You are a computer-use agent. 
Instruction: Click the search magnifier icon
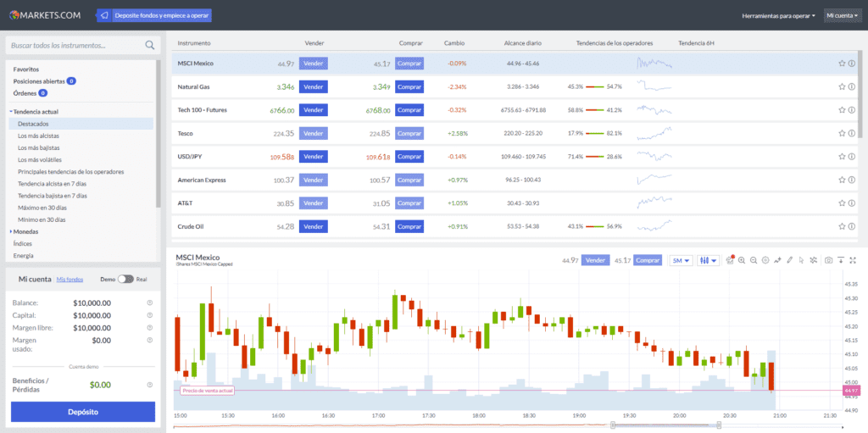click(149, 46)
